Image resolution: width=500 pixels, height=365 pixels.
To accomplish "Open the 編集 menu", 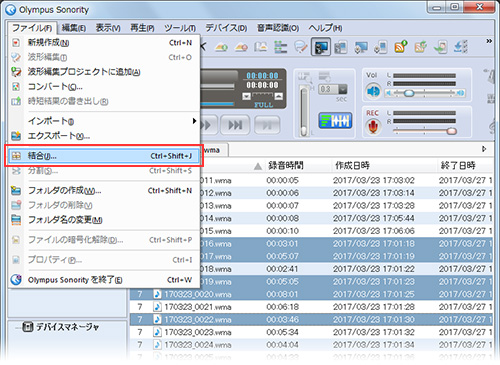I will click(74, 28).
